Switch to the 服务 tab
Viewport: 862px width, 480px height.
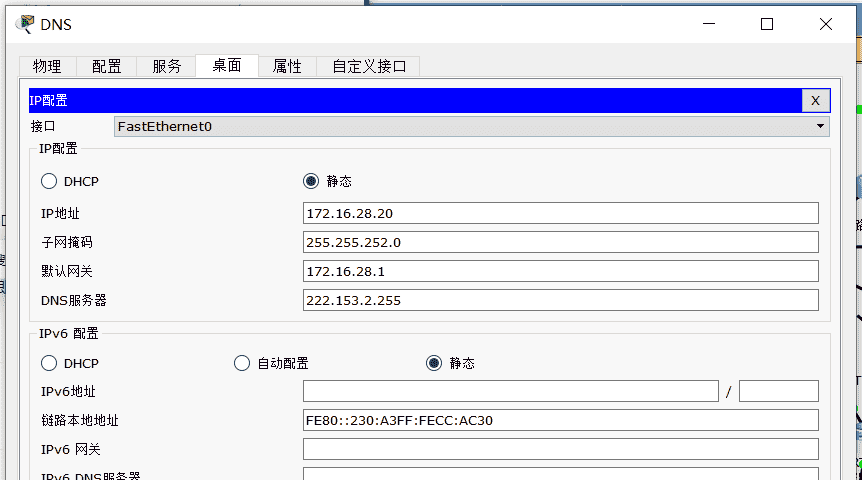(167, 67)
